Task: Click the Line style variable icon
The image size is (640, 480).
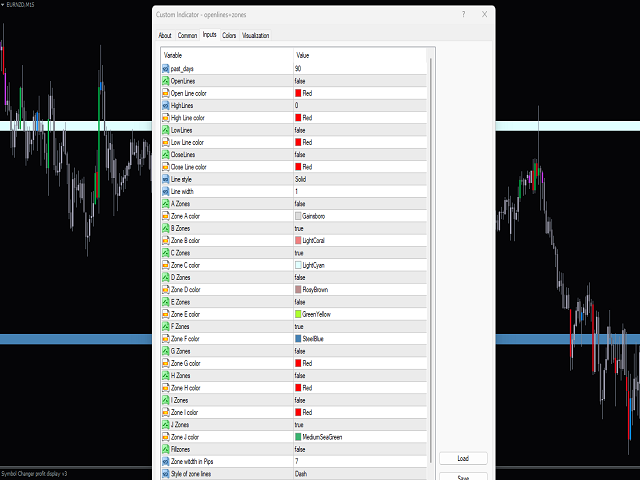Action: (x=165, y=179)
